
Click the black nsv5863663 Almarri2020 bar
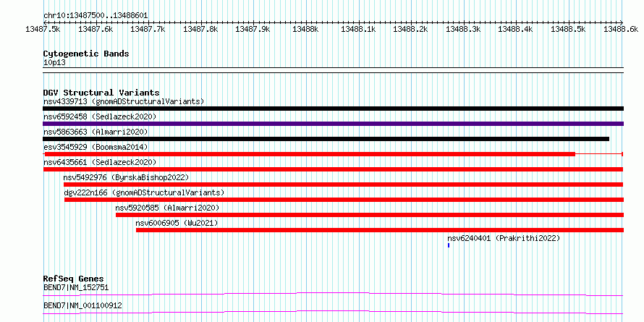326,139
